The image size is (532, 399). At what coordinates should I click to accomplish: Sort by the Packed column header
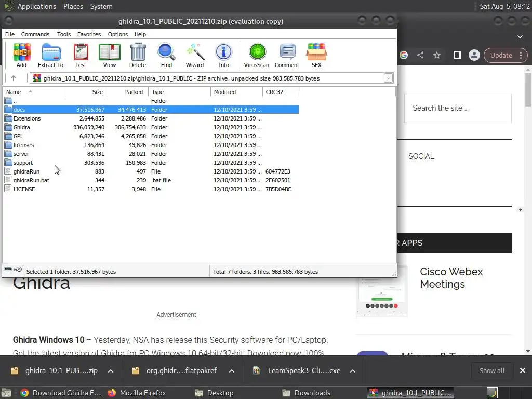tap(128, 92)
